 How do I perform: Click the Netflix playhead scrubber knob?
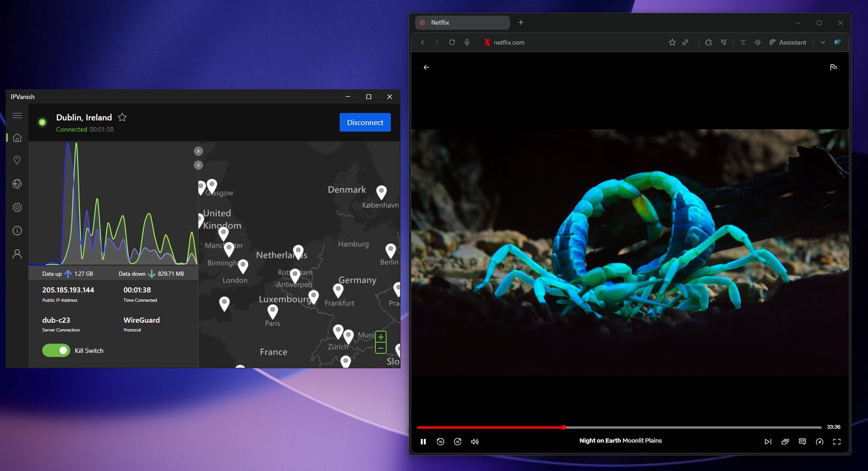563,427
